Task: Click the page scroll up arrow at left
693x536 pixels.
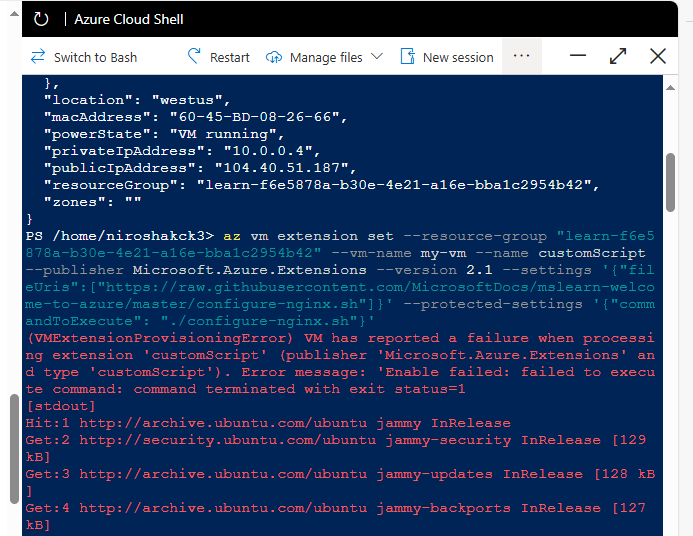Action: click(15, 14)
